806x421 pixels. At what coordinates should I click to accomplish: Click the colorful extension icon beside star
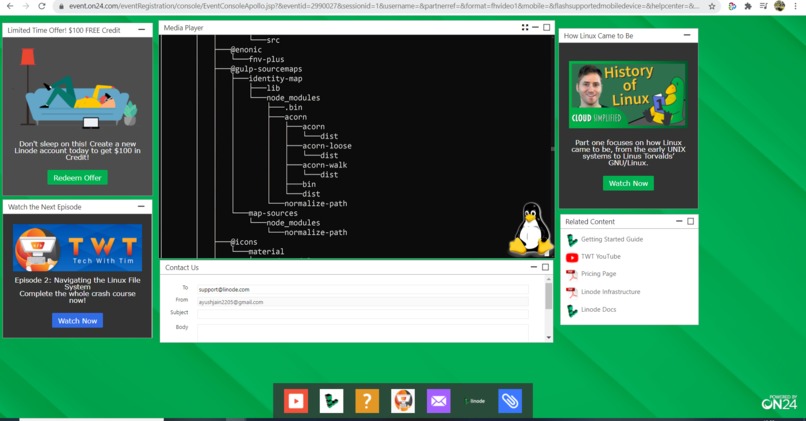732,6
